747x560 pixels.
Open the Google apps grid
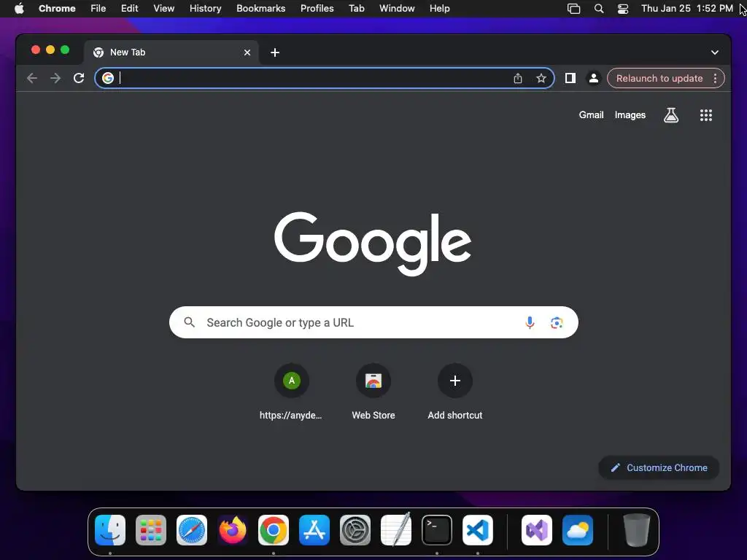coord(706,114)
